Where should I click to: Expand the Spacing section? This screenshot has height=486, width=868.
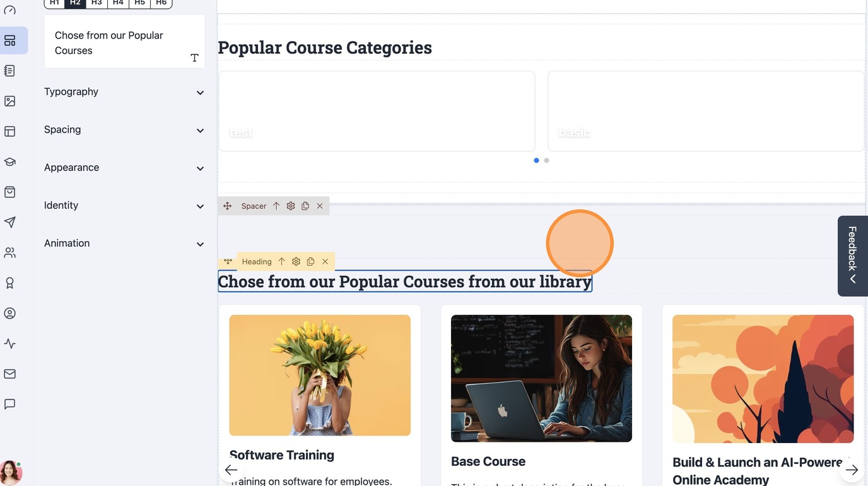click(124, 130)
